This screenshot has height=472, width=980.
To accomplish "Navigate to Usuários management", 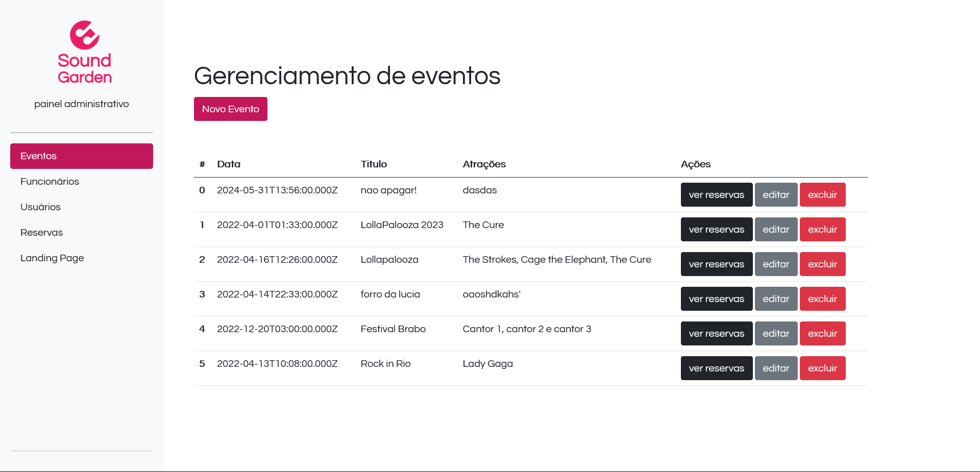I will pos(40,207).
